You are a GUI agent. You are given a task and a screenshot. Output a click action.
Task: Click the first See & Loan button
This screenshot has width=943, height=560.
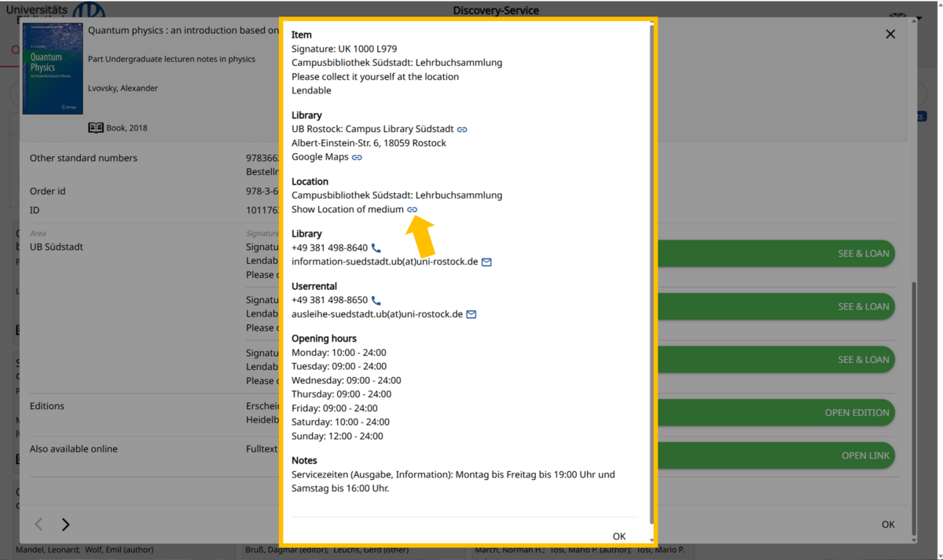pos(863,254)
